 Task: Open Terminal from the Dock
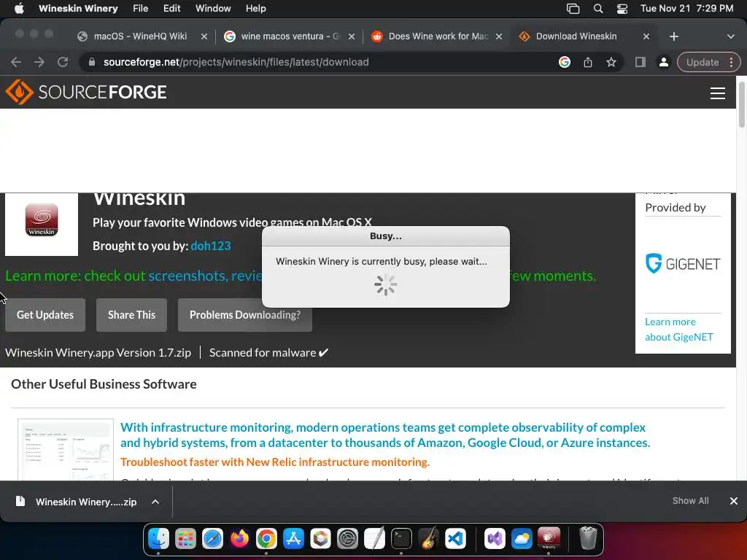pos(401,539)
